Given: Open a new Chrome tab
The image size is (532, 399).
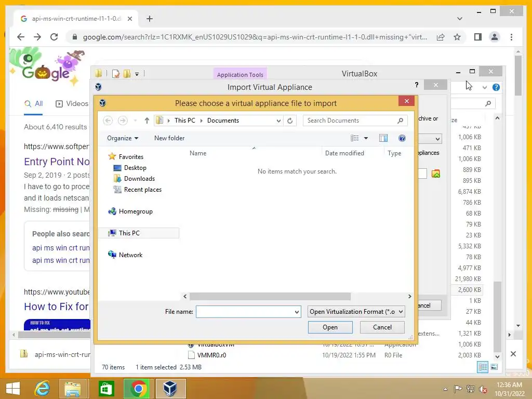Looking at the screenshot, I should 150,19.
